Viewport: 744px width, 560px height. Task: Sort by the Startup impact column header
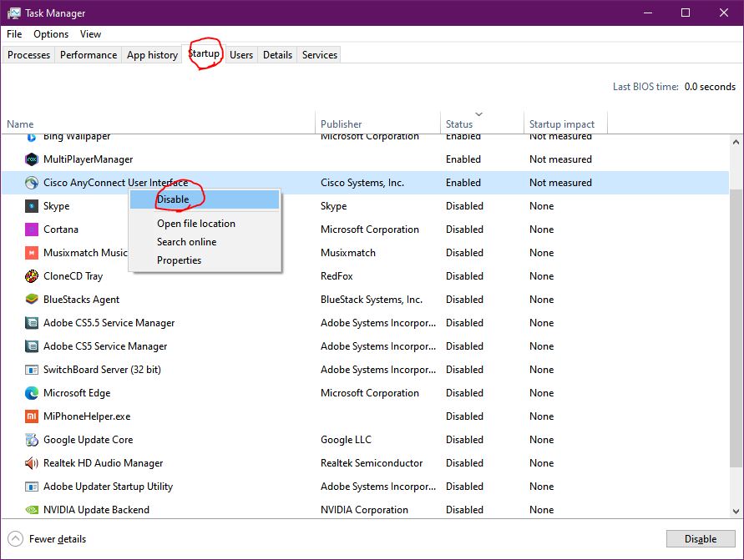click(565, 124)
